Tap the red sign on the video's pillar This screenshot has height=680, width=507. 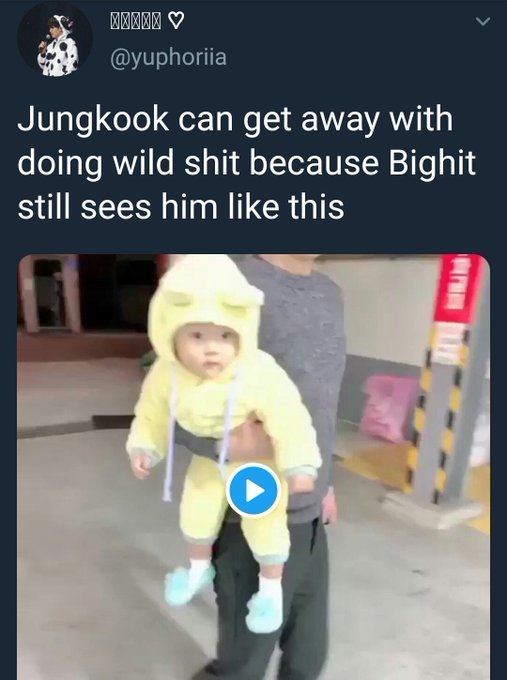459,288
